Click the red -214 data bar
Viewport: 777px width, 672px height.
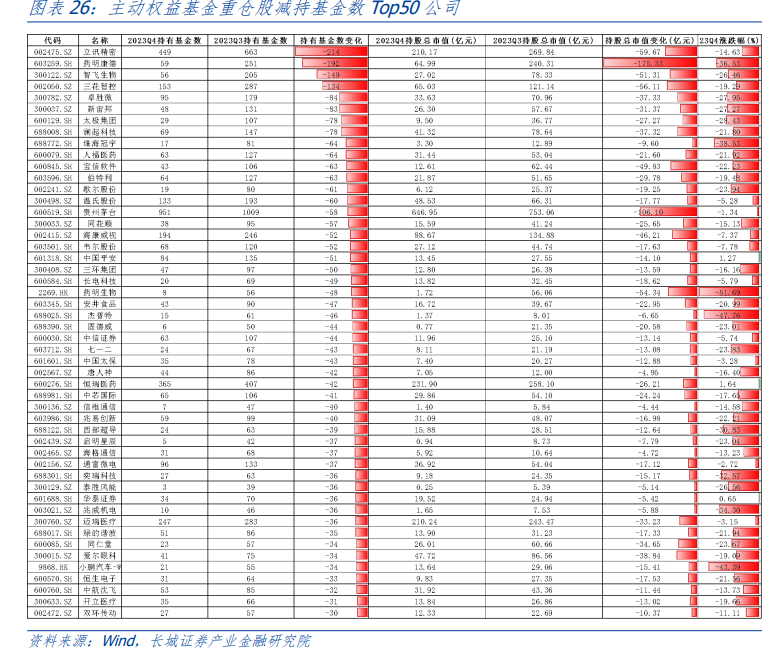pos(321,51)
